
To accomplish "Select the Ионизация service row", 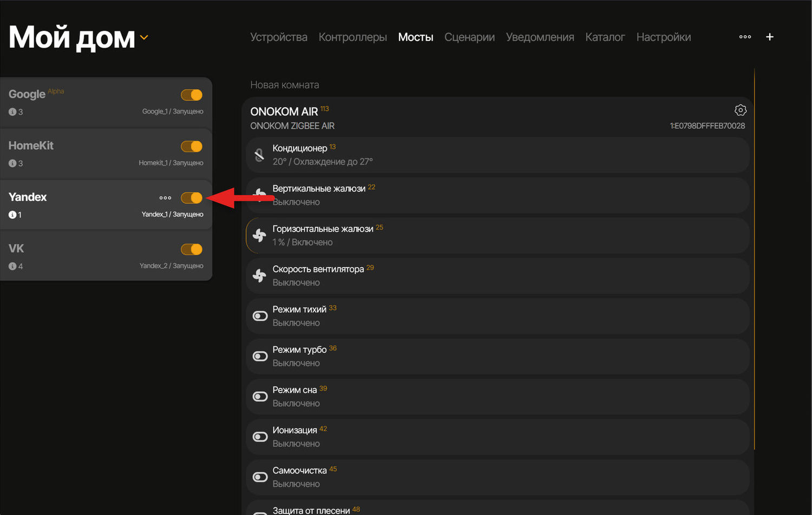I will tap(497, 437).
